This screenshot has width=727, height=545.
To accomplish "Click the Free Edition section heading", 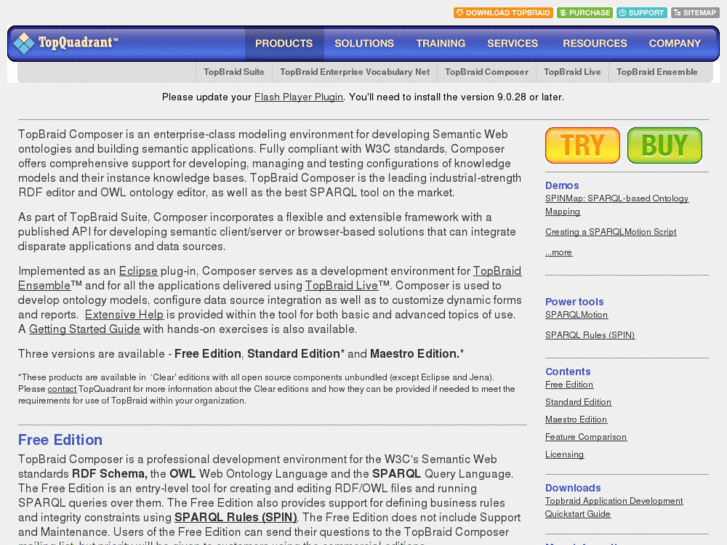I will click(x=60, y=440).
